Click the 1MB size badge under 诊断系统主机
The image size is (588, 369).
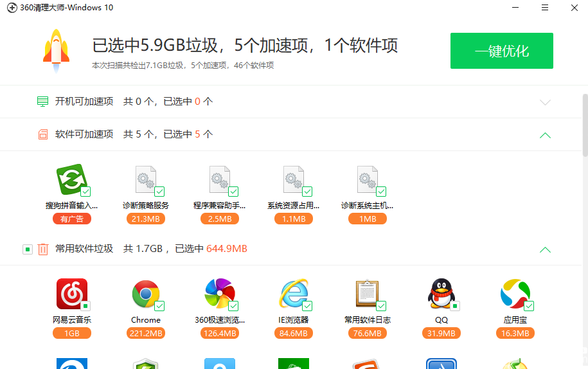(x=367, y=219)
